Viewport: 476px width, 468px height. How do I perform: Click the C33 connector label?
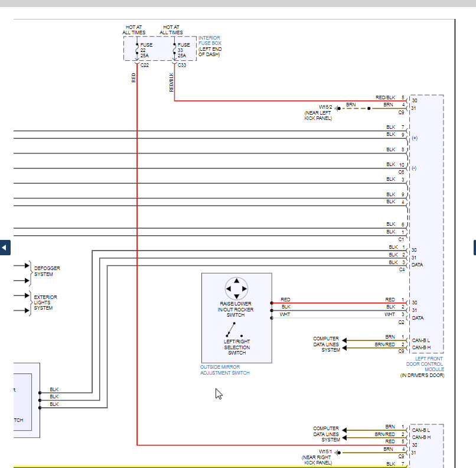tap(181, 65)
